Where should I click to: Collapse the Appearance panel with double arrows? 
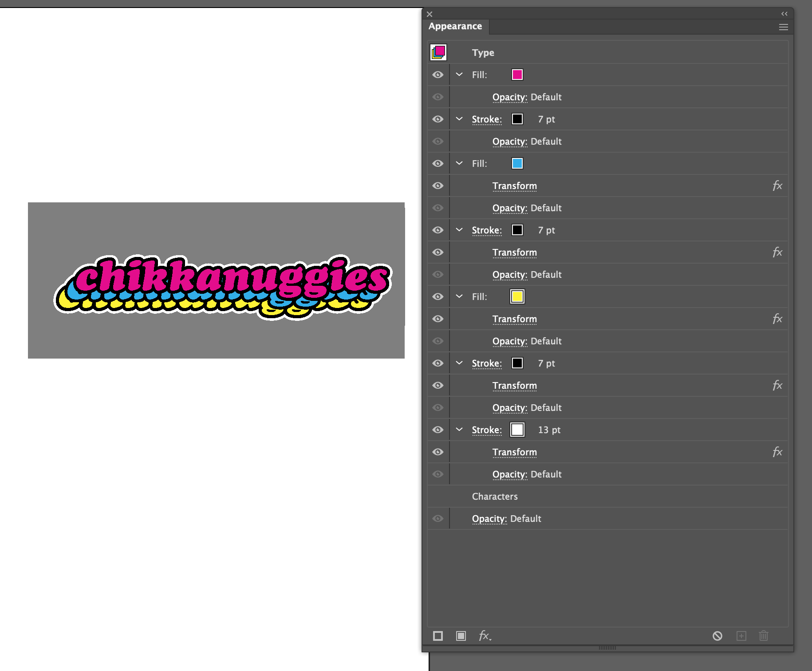pyautogui.click(x=784, y=14)
